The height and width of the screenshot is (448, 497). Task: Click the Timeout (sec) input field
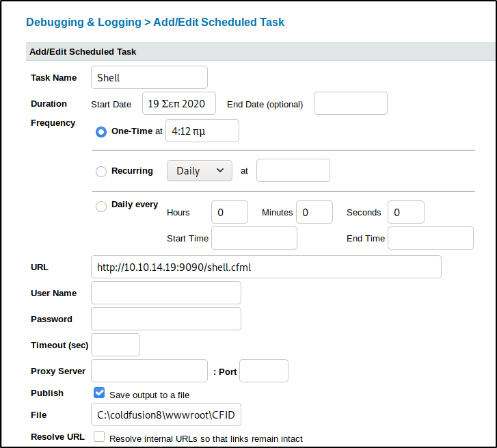pyautogui.click(x=116, y=345)
